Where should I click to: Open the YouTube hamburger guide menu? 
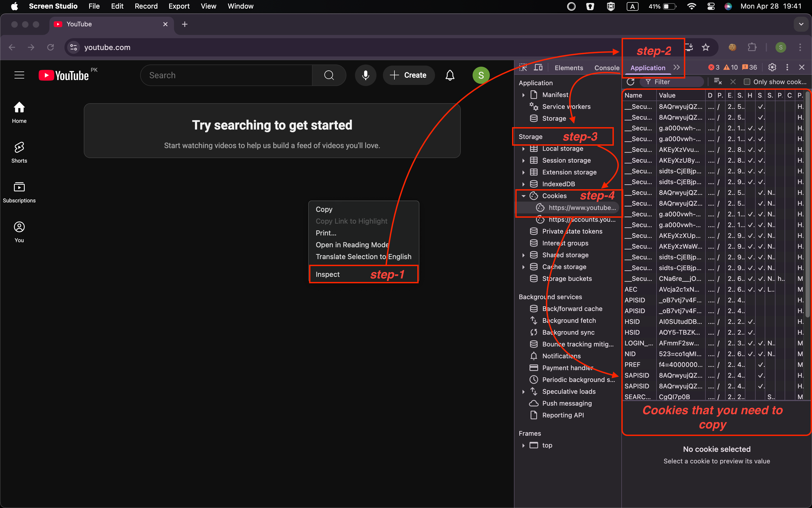pos(19,75)
